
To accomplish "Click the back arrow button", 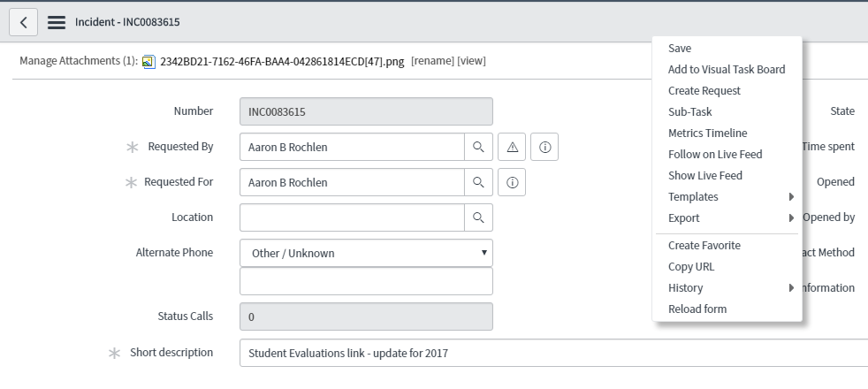I will point(23,22).
